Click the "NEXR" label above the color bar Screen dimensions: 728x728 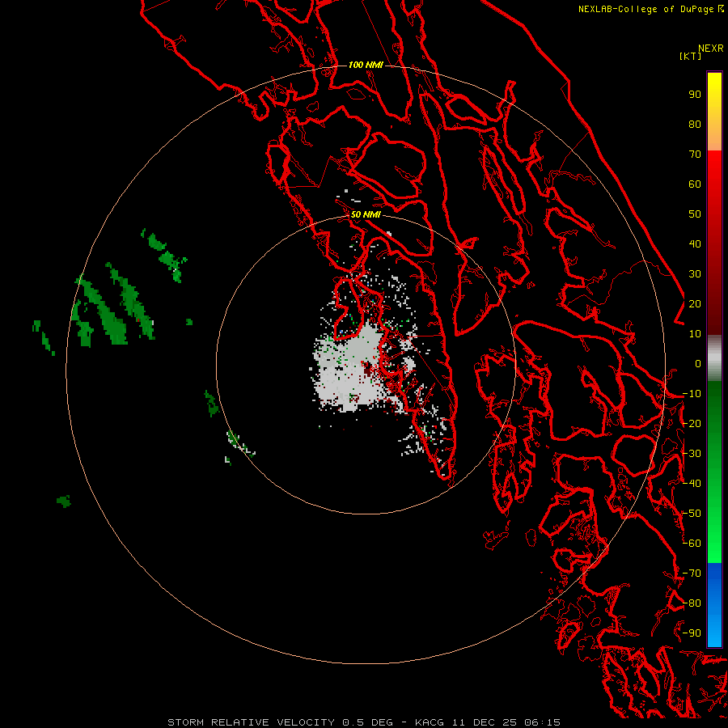(711, 49)
